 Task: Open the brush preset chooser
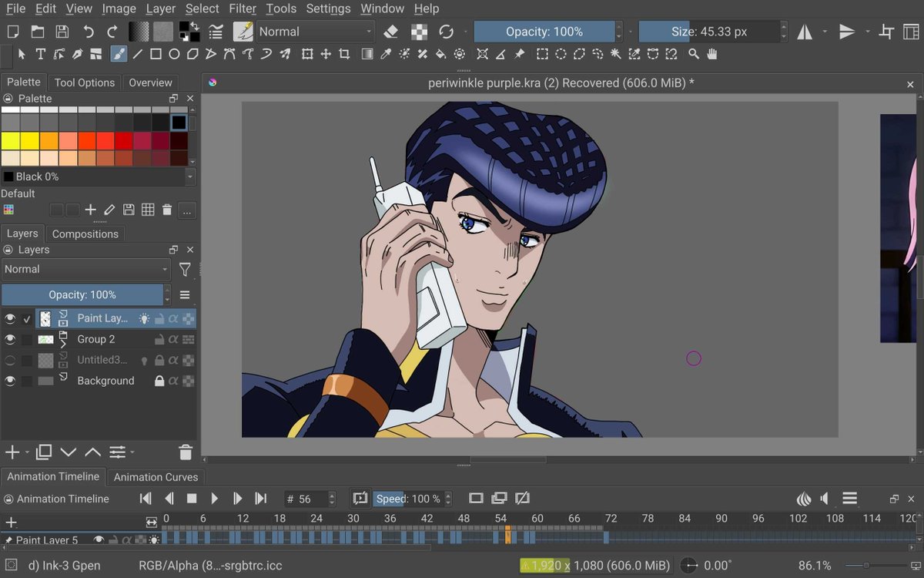point(243,32)
